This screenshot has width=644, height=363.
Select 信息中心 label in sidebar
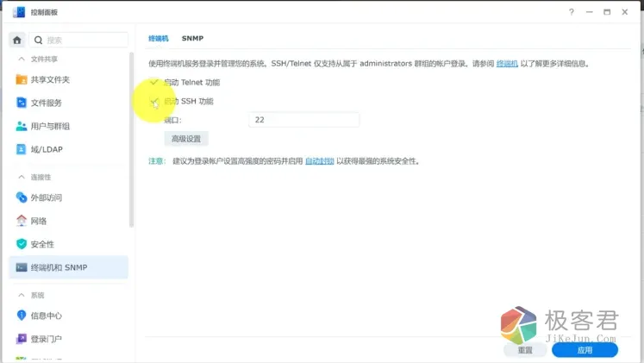46,316
